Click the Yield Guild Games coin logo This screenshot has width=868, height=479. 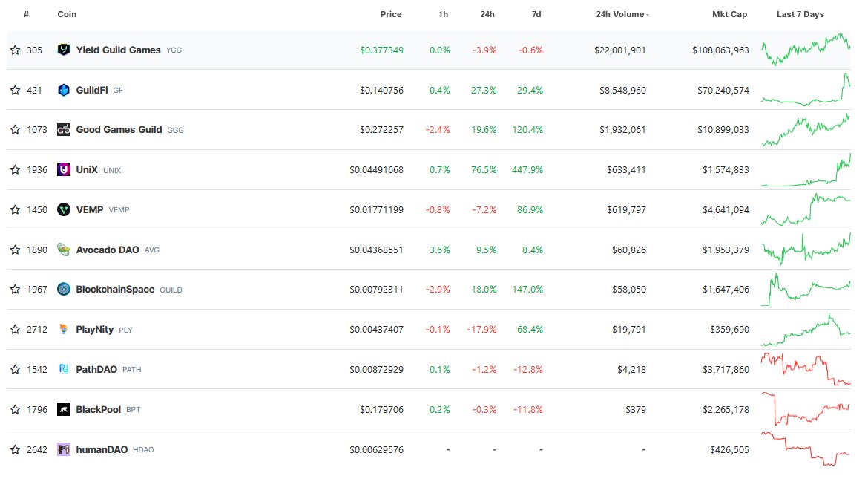pyautogui.click(x=64, y=50)
